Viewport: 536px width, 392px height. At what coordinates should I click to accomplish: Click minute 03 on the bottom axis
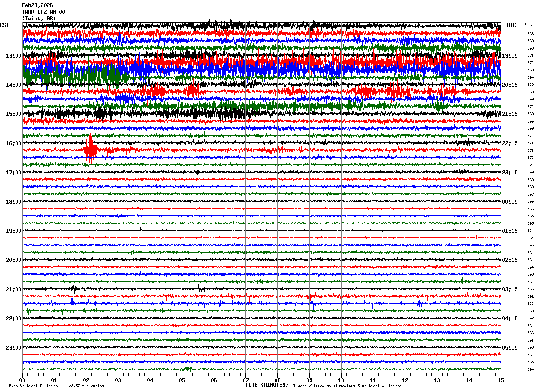click(x=118, y=380)
